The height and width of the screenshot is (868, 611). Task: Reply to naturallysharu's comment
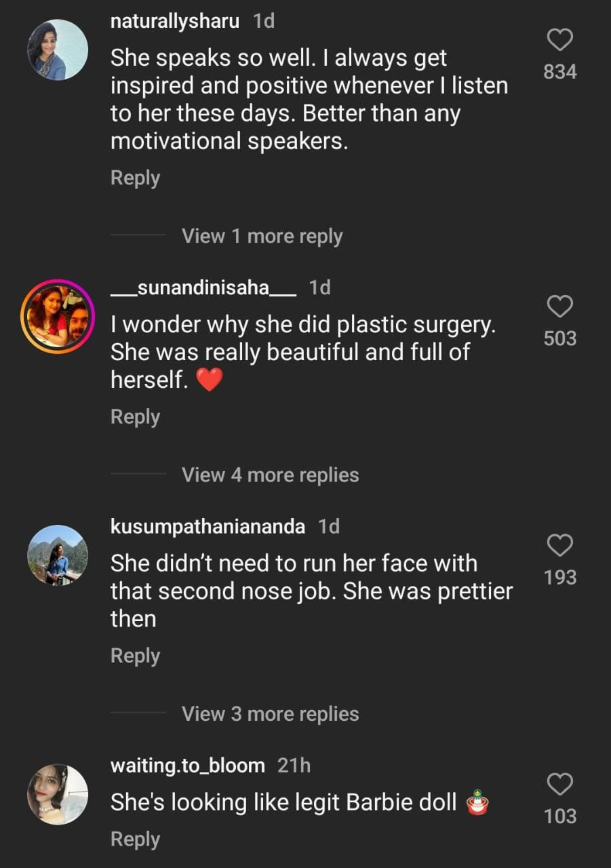click(135, 178)
